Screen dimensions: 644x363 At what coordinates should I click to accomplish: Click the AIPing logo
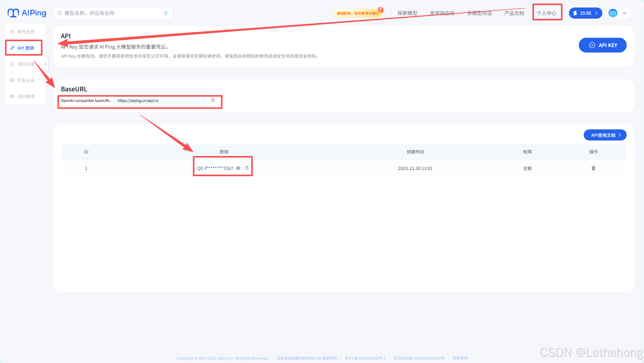27,13
